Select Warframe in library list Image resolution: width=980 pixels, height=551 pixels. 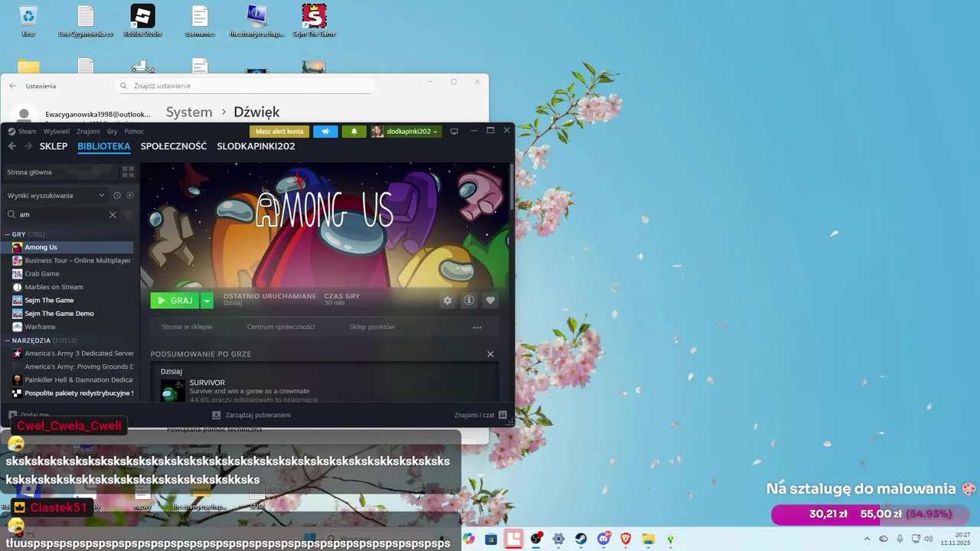pyautogui.click(x=67, y=327)
